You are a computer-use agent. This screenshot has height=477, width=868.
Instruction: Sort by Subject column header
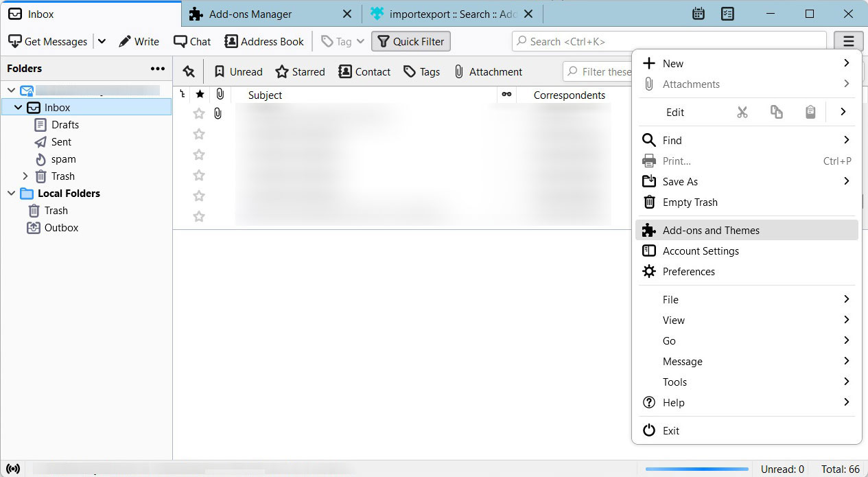tap(265, 95)
